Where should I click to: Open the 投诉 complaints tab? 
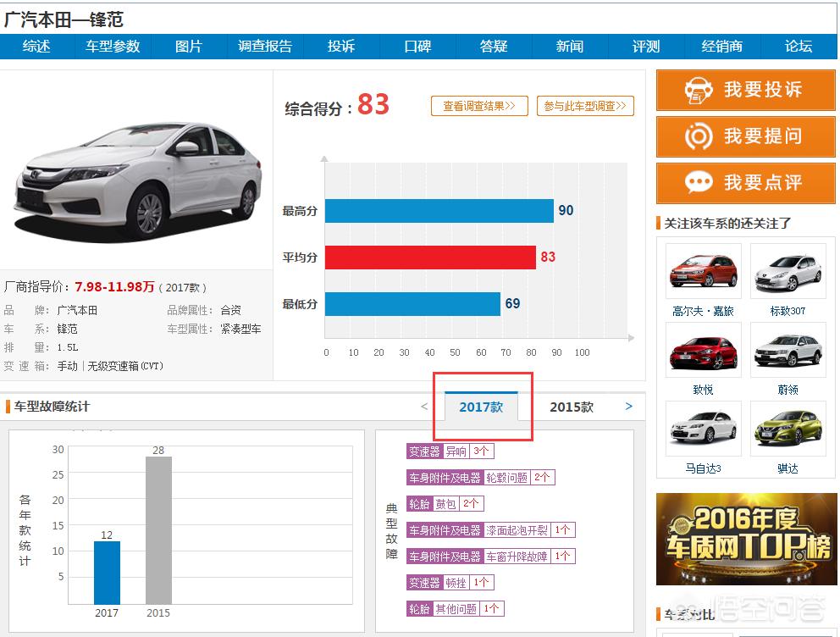coord(341,47)
